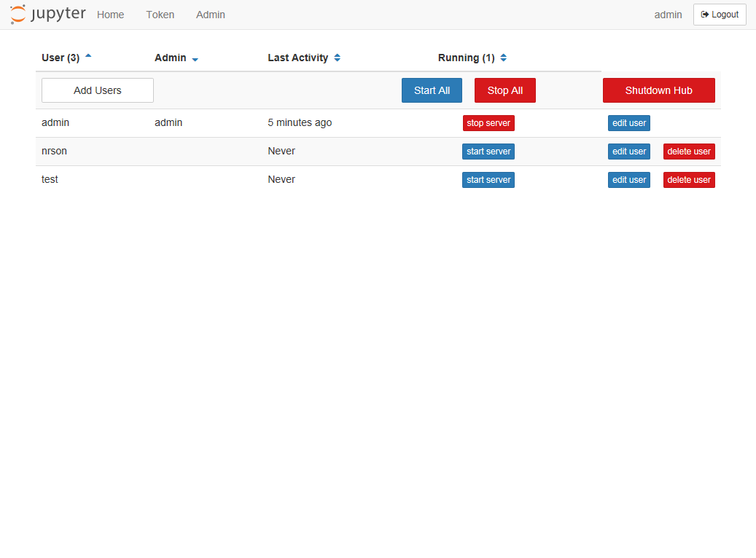Start server for user test
The height and width of the screenshot is (558, 756).
pyautogui.click(x=488, y=180)
